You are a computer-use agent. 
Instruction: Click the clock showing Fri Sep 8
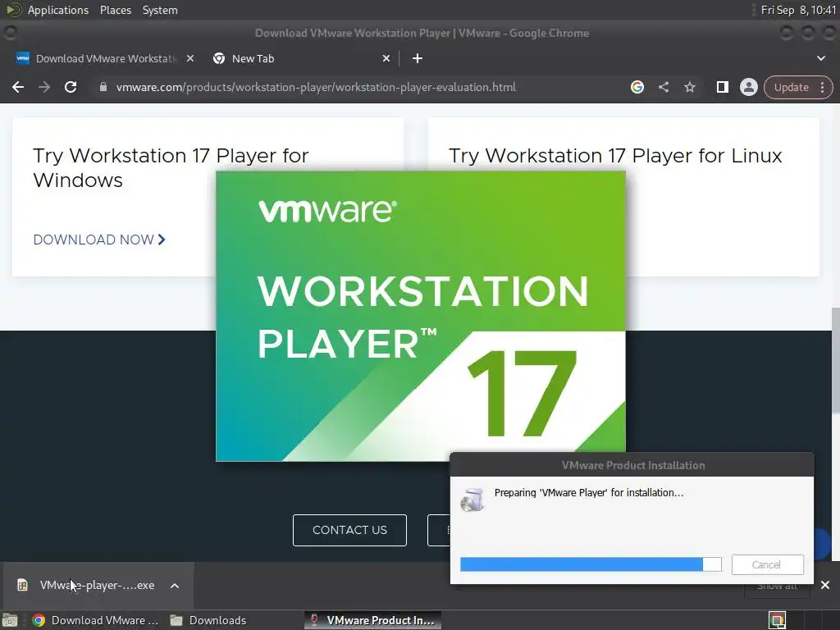pos(798,10)
